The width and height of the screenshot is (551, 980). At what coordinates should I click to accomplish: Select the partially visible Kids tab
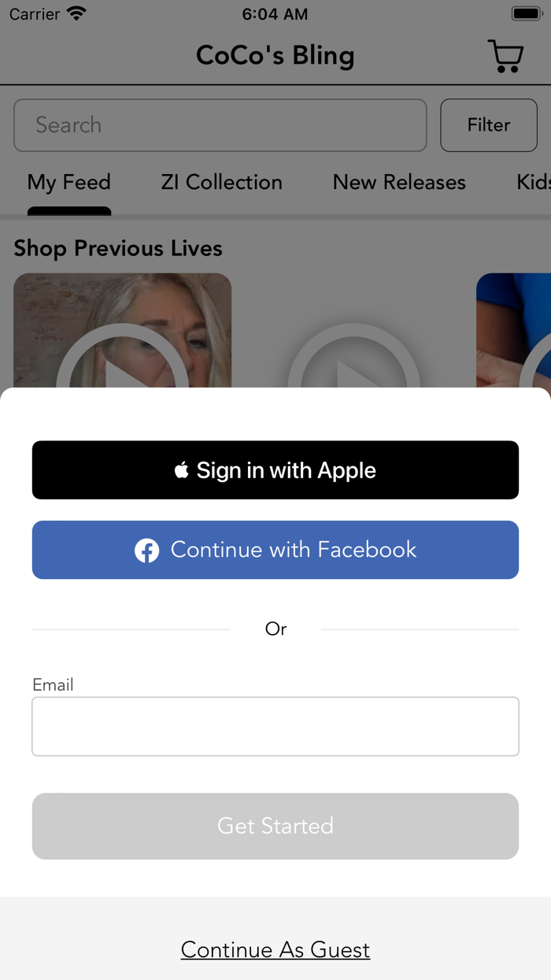click(534, 183)
